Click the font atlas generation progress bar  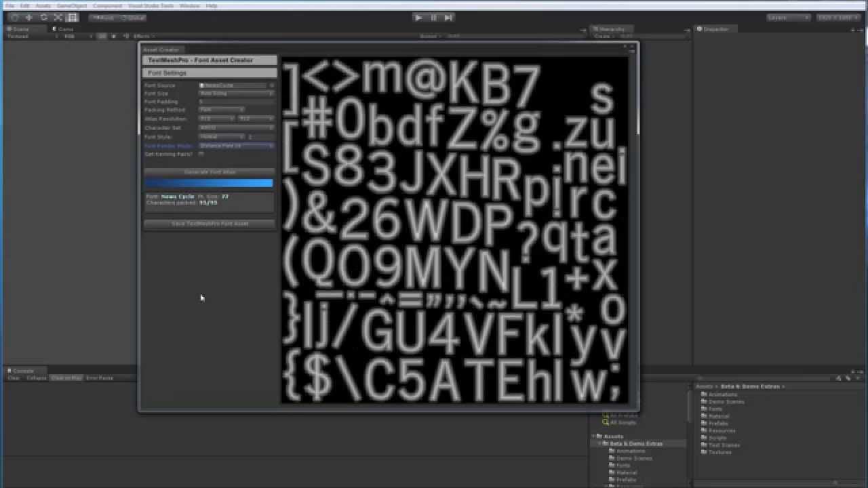pyautogui.click(x=209, y=183)
